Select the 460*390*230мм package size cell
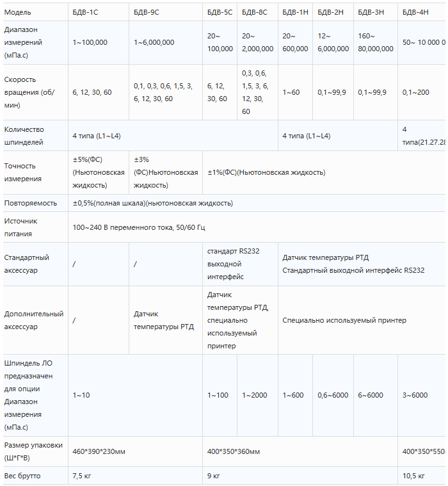448x486 pixels. point(136,451)
